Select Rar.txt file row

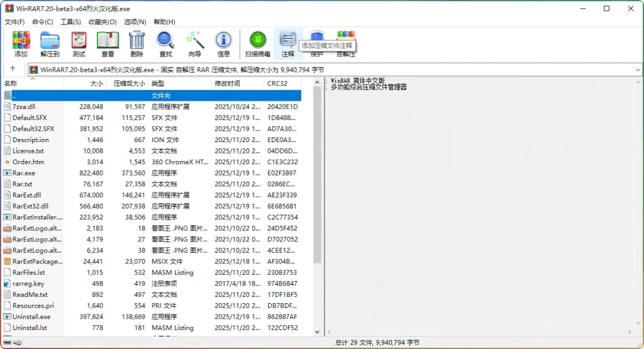[x=152, y=184]
